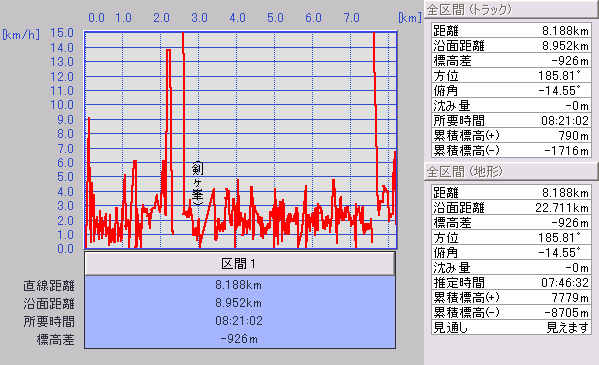This screenshot has height=365, width=599.
Task: Click the 区間1 section header button
Action: click(240, 264)
